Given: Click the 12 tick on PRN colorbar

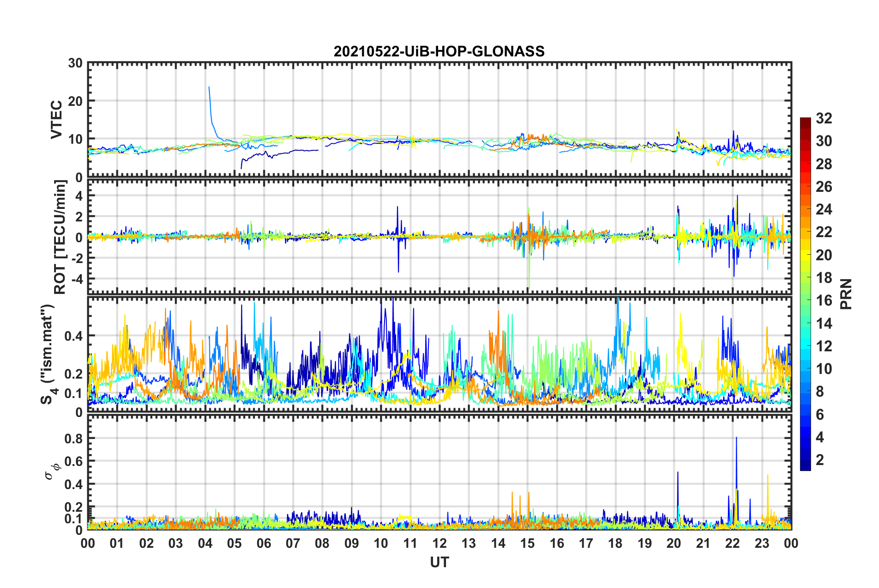Looking at the screenshot, I should coord(824,346).
